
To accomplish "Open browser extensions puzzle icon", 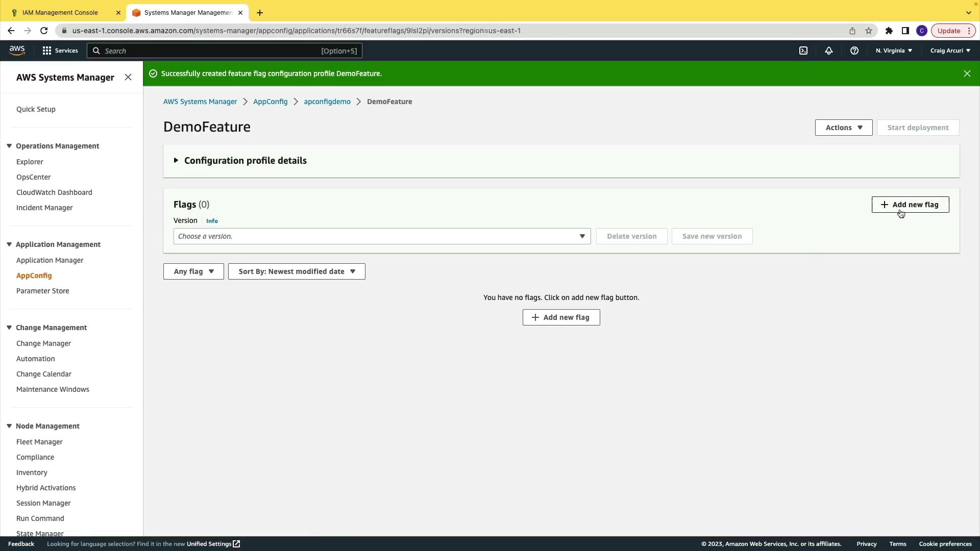I will (x=889, y=31).
